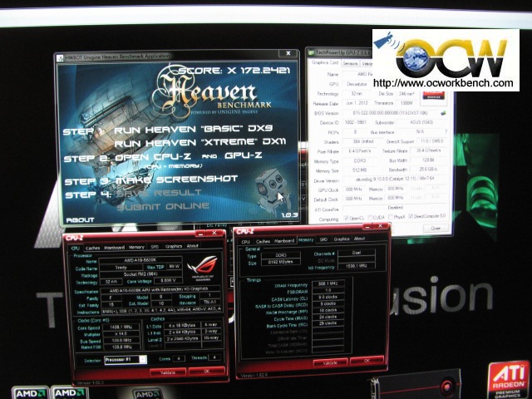Open About link in Heaven window

(x=80, y=219)
